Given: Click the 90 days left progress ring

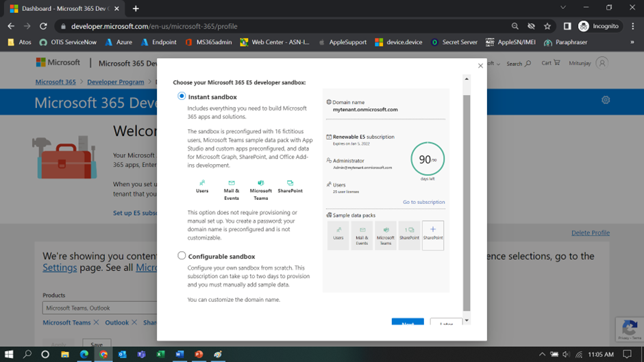Looking at the screenshot, I should pos(428,159).
